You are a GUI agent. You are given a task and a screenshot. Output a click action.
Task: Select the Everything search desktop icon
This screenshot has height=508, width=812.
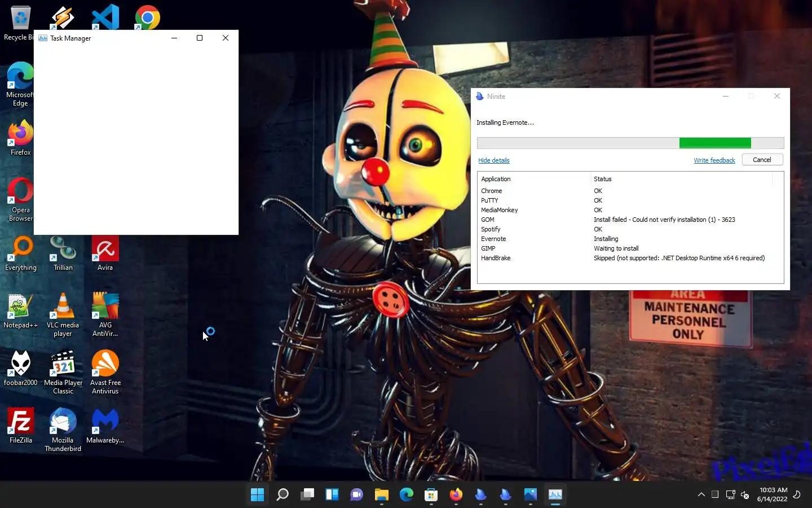[20, 253]
